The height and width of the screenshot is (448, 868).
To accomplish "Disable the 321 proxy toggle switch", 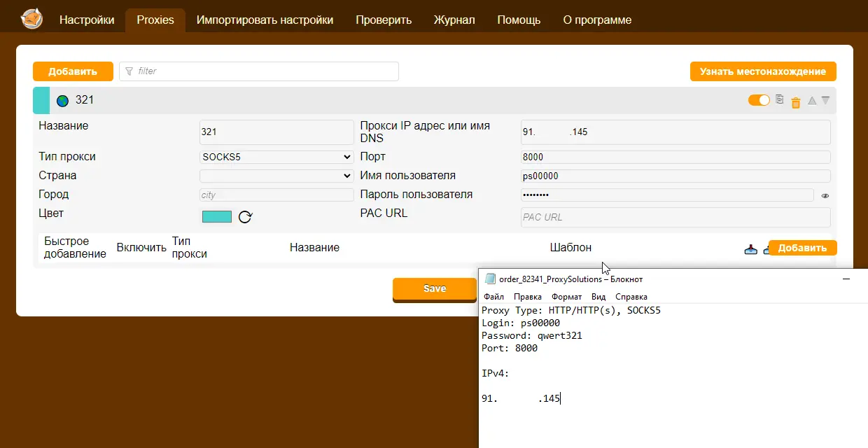I will pyautogui.click(x=759, y=99).
